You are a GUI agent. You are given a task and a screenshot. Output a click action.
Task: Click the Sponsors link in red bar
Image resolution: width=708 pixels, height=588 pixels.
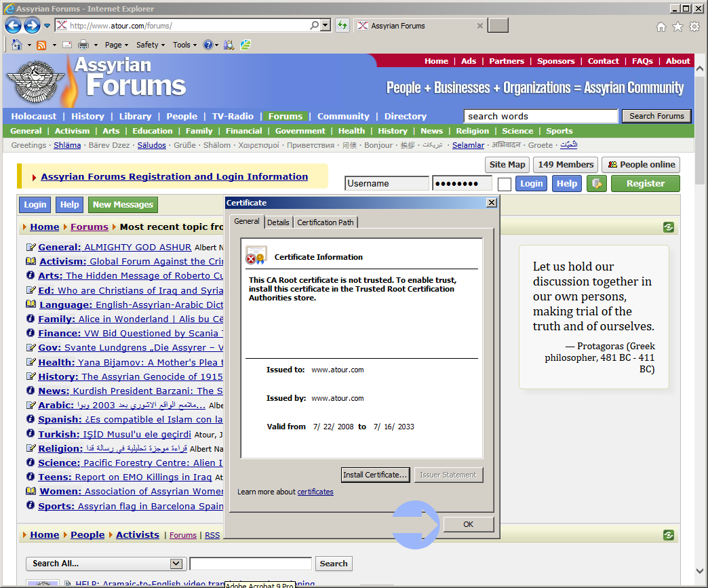point(556,61)
